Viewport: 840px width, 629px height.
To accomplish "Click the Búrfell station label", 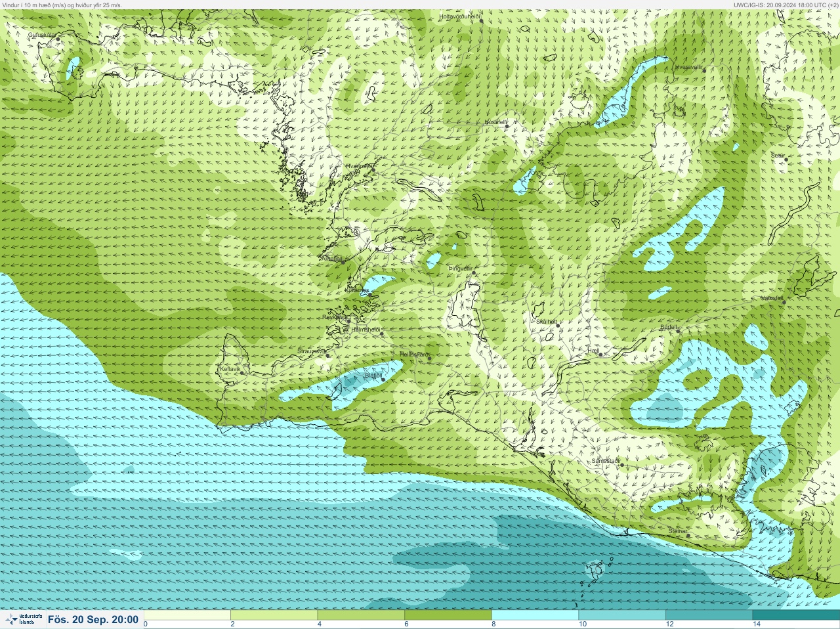I will 669,327.
